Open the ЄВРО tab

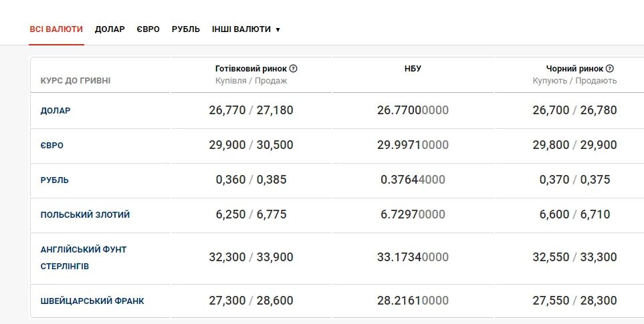pos(148,29)
